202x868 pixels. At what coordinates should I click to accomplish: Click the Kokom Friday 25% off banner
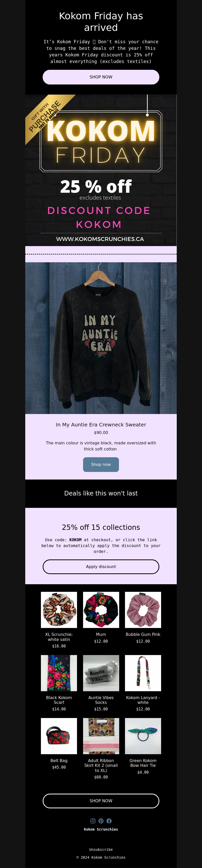[101, 170]
